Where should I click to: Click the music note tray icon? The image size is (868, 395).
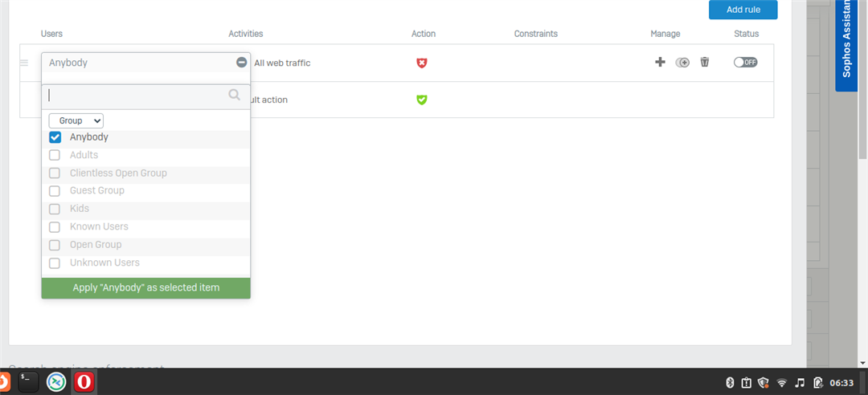pos(800,382)
